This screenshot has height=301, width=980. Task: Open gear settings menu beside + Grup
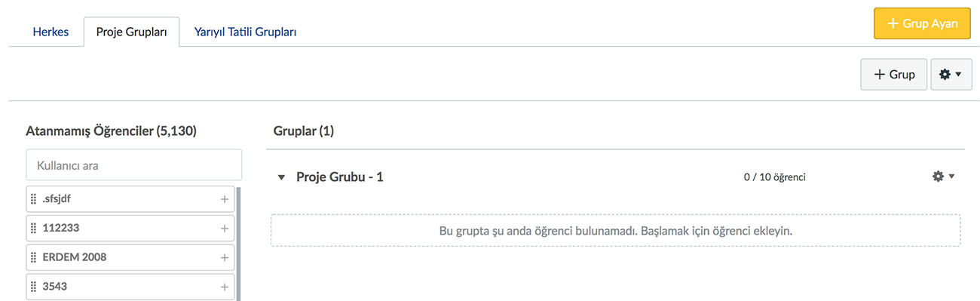click(x=951, y=75)
